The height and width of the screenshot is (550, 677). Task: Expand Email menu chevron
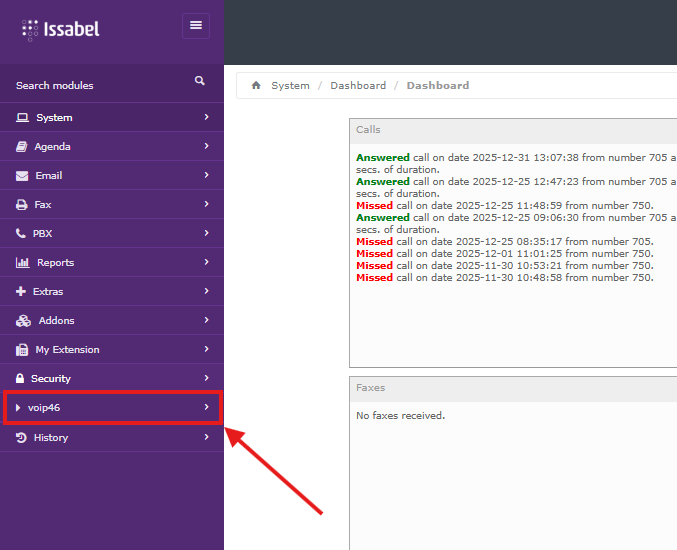206,175
